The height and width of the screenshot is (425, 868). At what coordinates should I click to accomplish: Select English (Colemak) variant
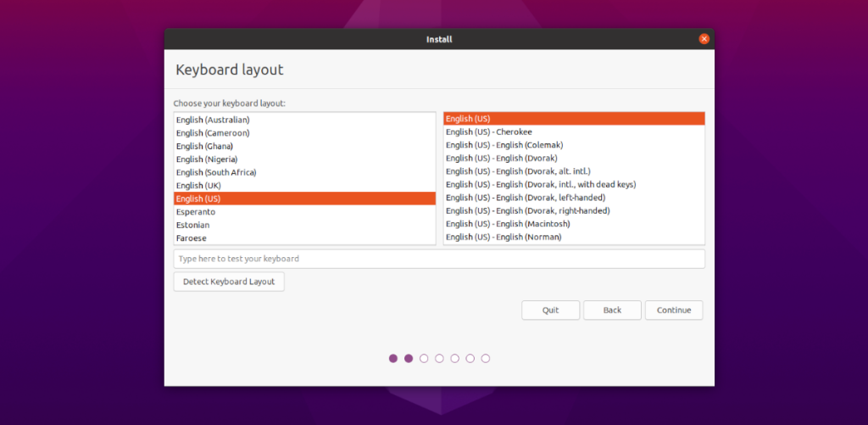(574, 145)
